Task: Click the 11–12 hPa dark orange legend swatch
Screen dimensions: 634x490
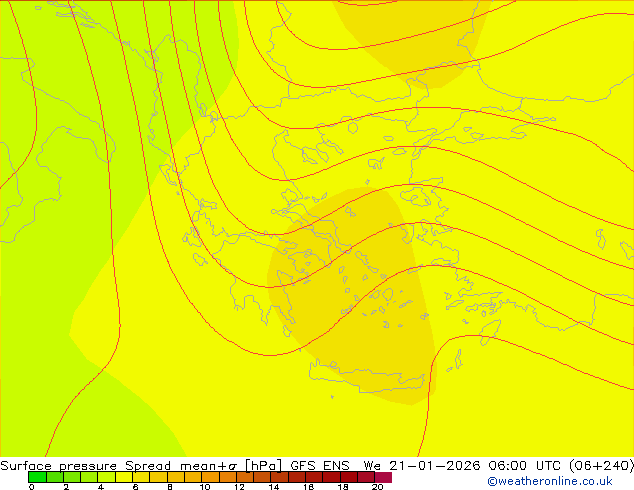Action: [x=228, y=477]
